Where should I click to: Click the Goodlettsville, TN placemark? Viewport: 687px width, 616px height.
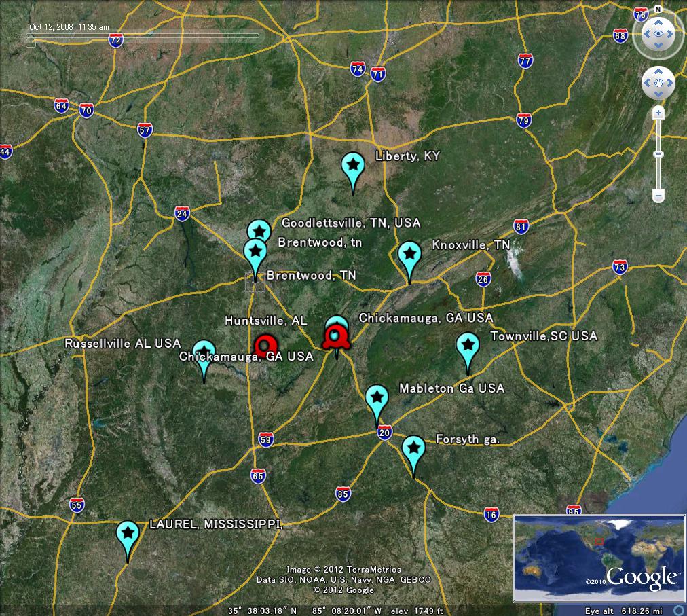[259, 231]
